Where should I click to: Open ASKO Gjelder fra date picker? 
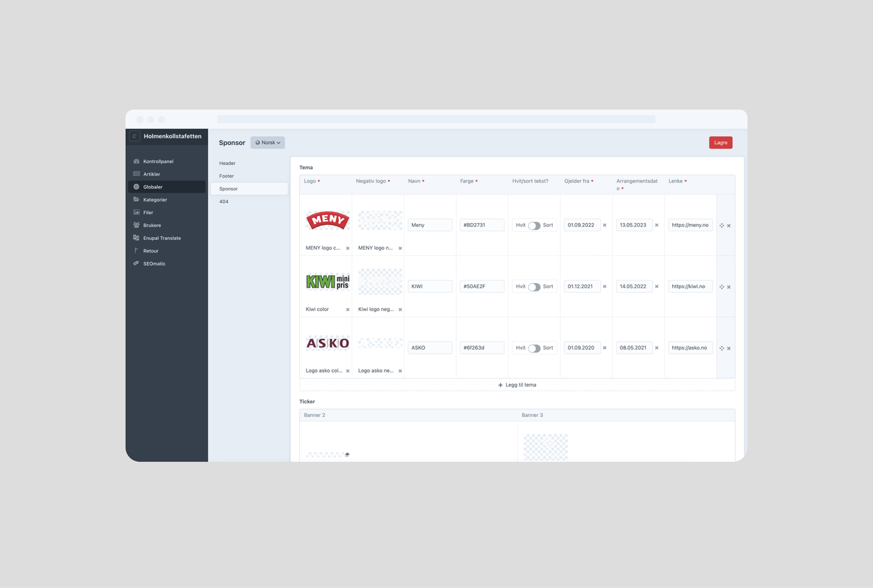pyautogui.click(x=582, y=348)
